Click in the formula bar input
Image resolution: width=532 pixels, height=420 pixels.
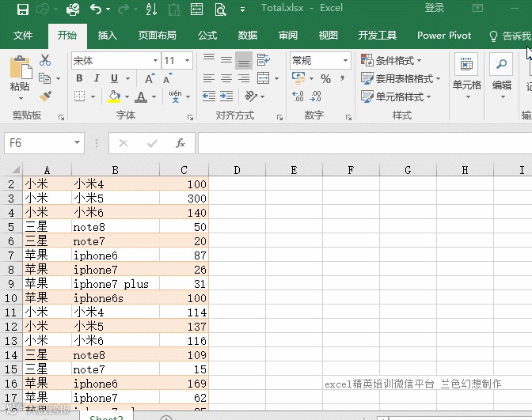(x=365, y=143)
